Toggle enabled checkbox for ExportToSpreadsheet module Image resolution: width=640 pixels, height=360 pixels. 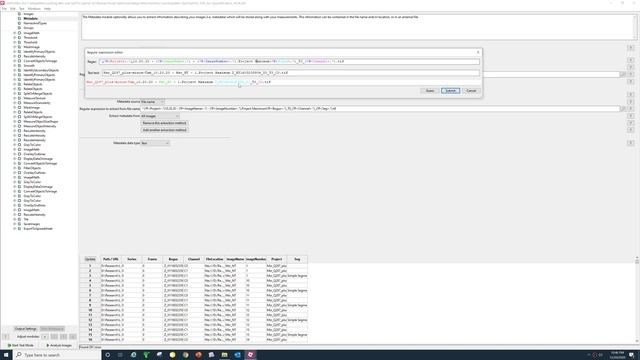coord(19,229)
